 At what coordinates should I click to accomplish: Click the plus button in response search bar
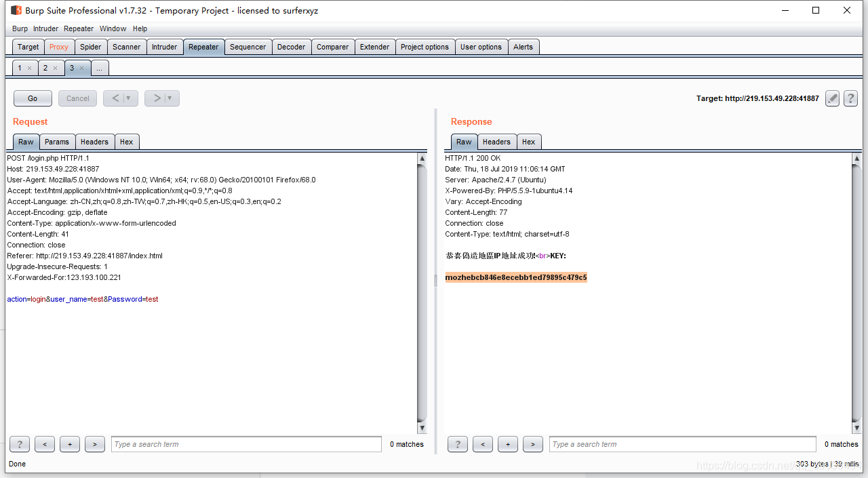(508, 444)
